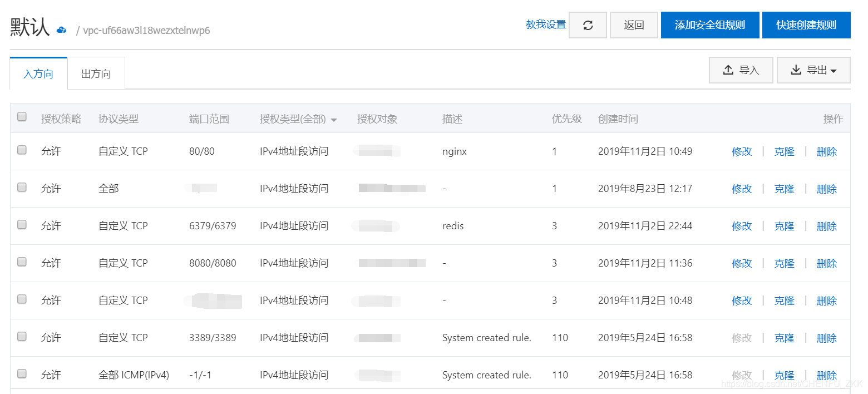Click 修改 for the redis rule

(x=742, y=226)
